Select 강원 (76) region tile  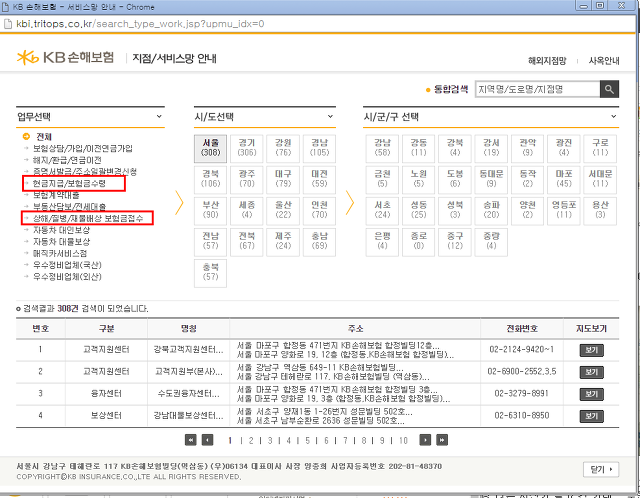point(283,148)
